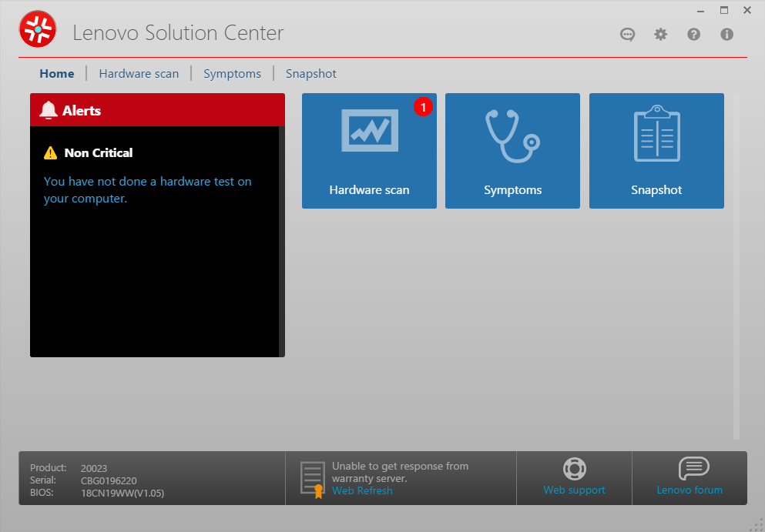Open the hardware test not done alert
Image resolution: width=765 pixels, height=532 pixels.
148,189
